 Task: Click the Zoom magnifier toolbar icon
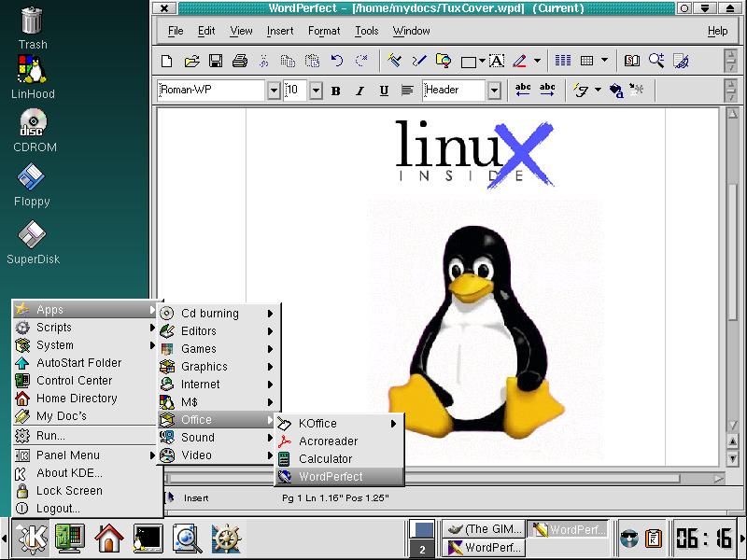(656, 61)
